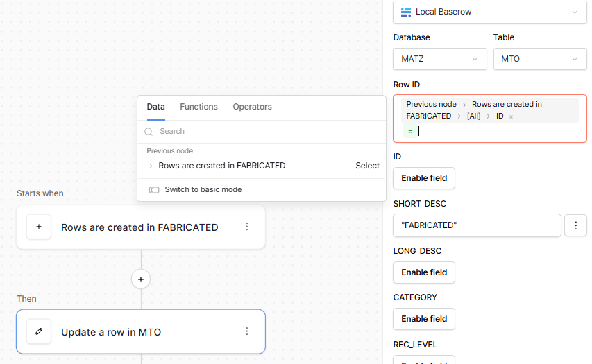592x364 pixels.
Task: Open options menu for Rows are created node
Action: click(247, 227)
